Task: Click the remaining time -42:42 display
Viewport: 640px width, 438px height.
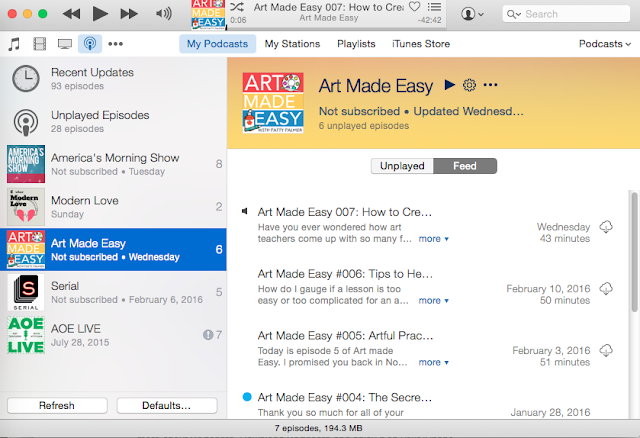Action: coord(429,20)
